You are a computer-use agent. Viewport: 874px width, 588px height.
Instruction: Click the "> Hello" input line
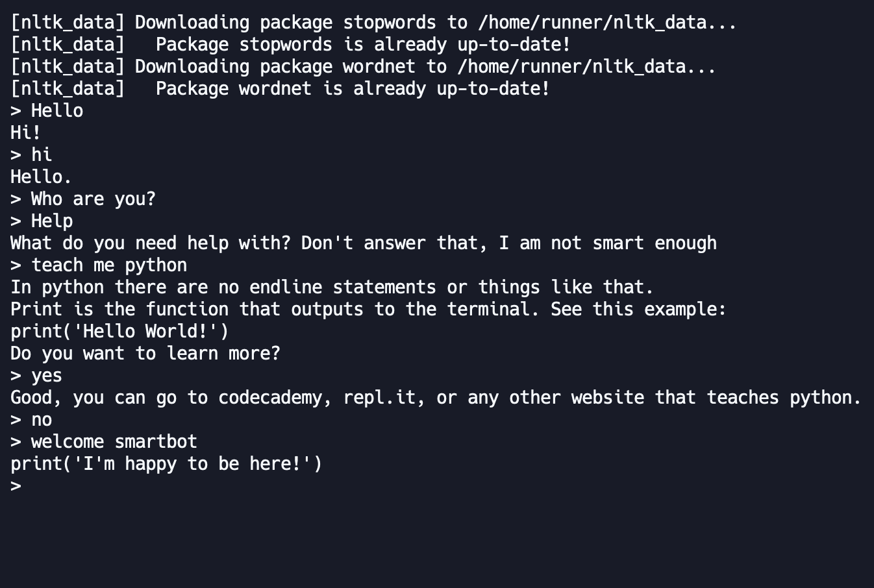pos(47,111)
